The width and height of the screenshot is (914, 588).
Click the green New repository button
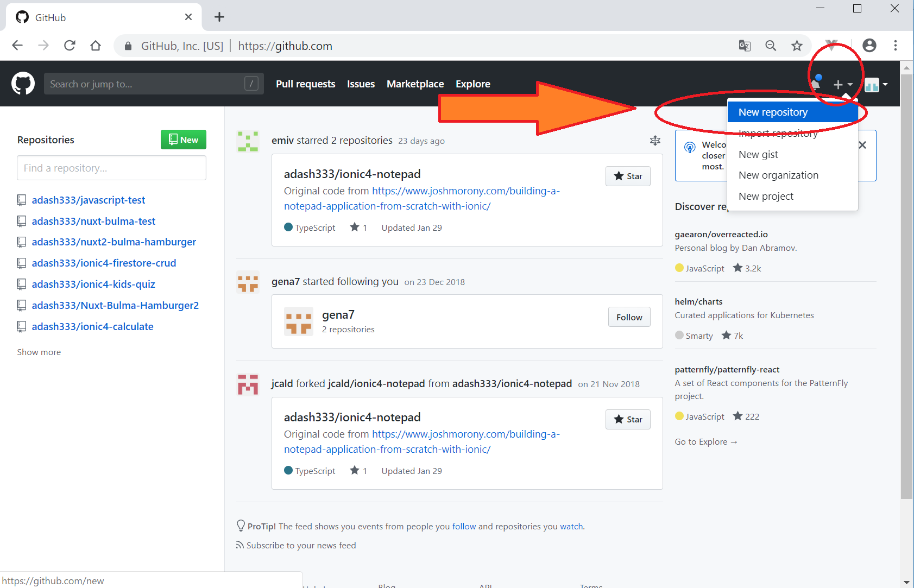click(x=184, y=140)
